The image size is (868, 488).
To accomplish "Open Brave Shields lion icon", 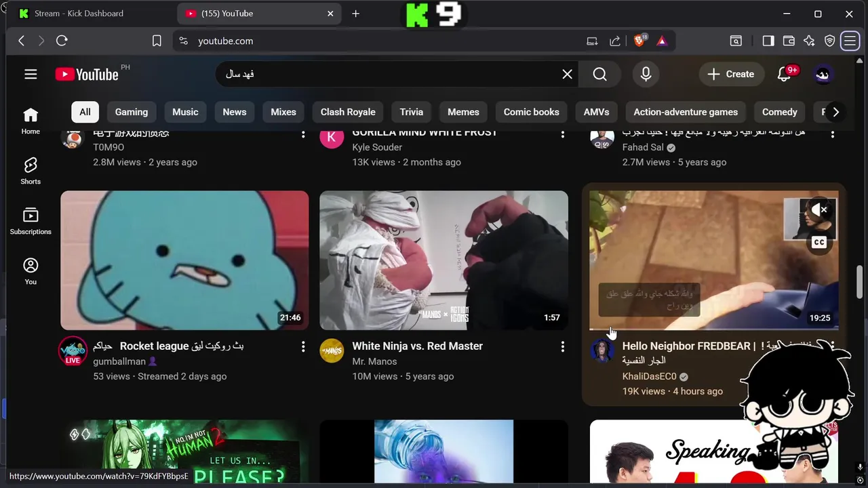I will pos(639,41).
